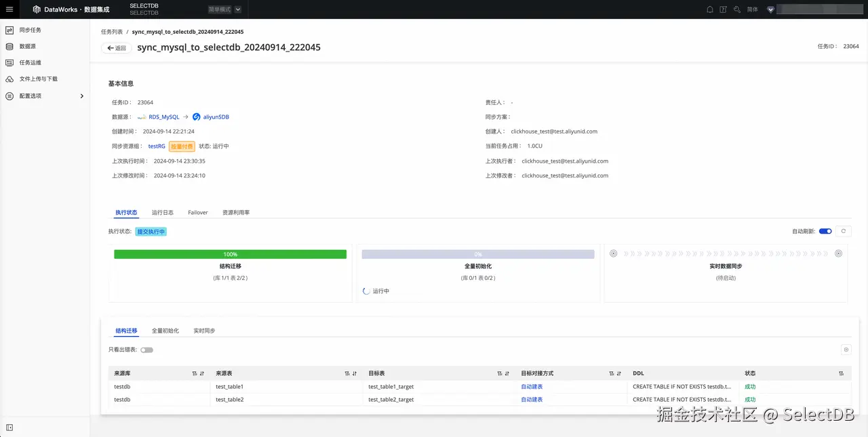This screenshot has width=868, height=437.
Task: Click the 0% 全量初始化 progress bar
Action: click(478, 254)
